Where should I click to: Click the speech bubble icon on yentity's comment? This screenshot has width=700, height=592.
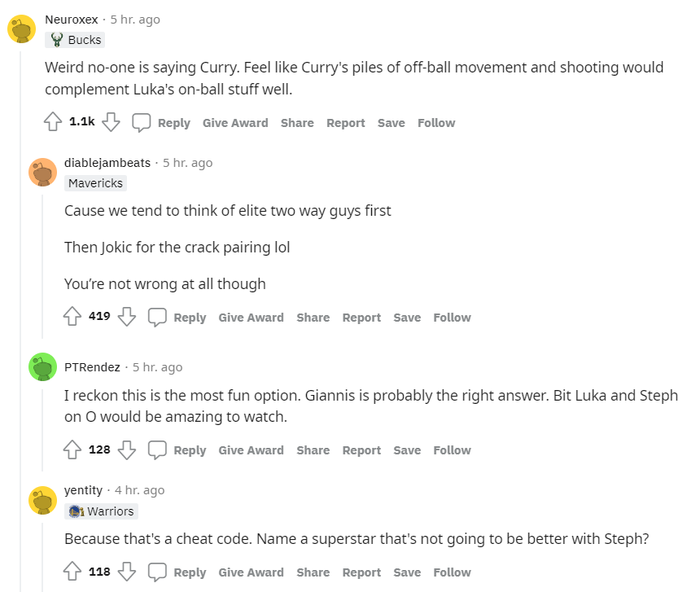click(157, 572)
